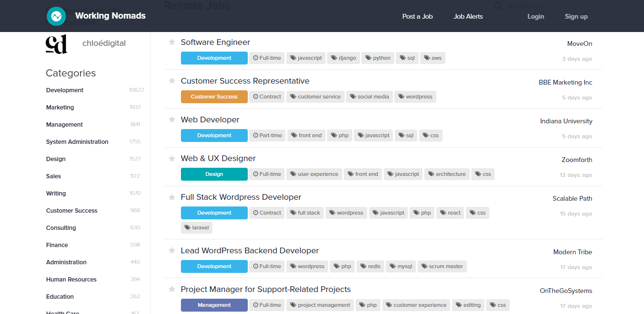644x314 pixels.
Task: Click the tag icon beside aws
Action: [x=425, y=57]
